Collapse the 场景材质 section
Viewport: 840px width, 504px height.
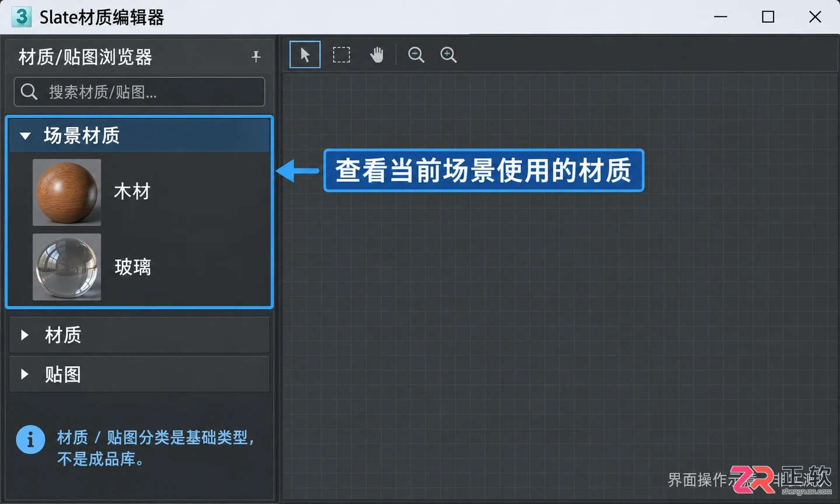coord(25,136)
